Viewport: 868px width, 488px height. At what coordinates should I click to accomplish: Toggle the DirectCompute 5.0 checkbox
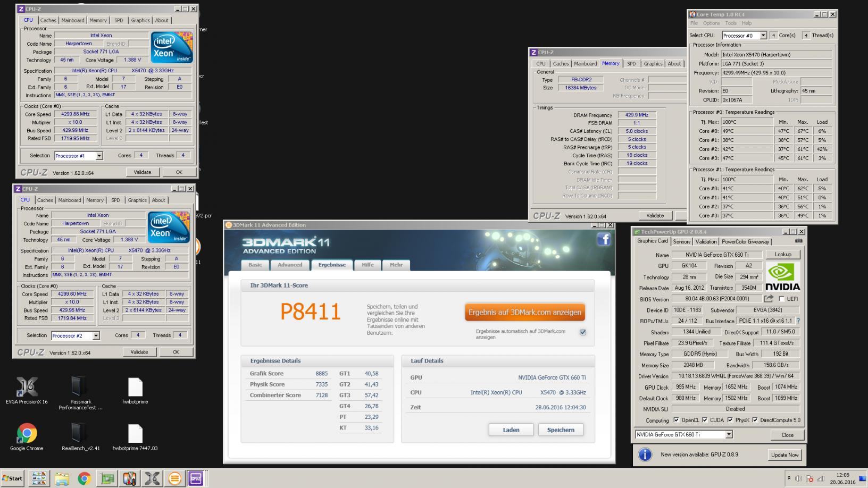tap(755, 420)
